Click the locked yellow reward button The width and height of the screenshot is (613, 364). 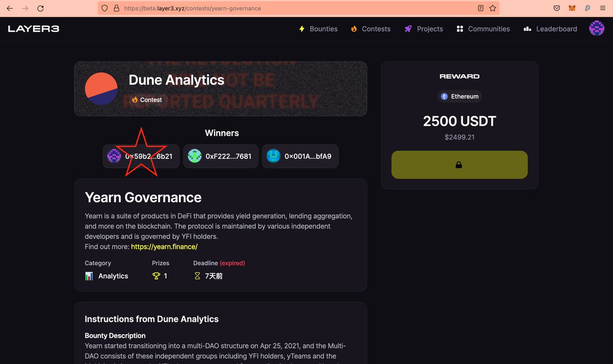pos(459,165)
